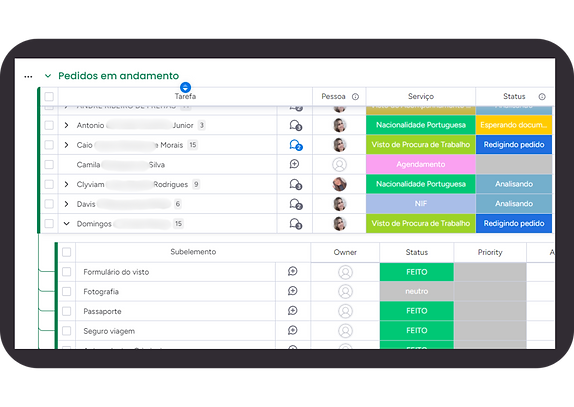Open the Formulário do visto subitem
The width and height of the screenshot is (574, 407).
(x=116, y=272)
